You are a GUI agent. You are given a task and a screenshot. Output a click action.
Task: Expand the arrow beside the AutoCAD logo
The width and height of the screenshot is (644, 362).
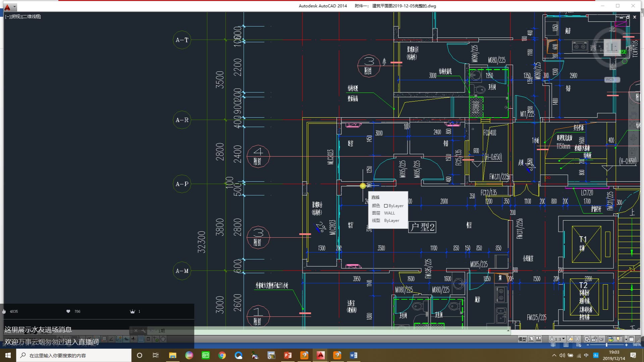[x=14, y=7]
